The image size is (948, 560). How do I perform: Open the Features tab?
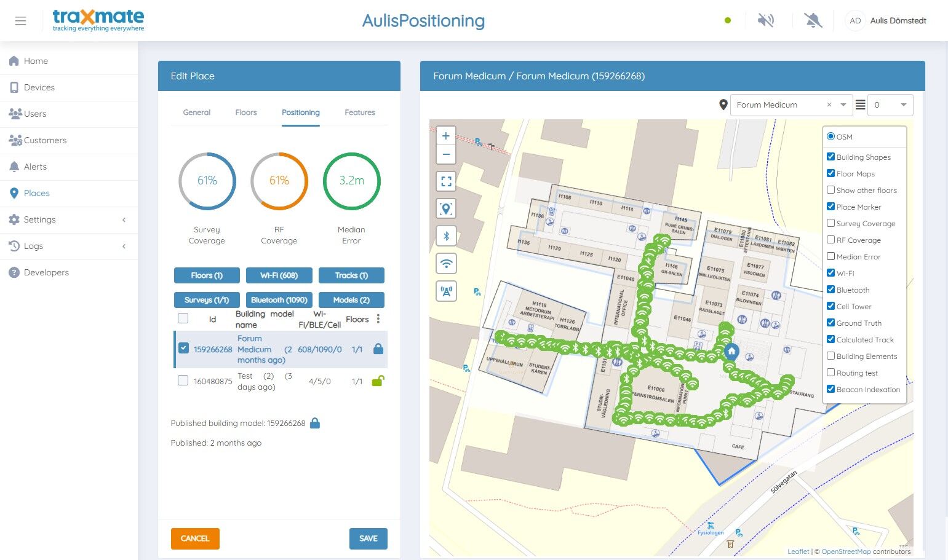point(360,112)
